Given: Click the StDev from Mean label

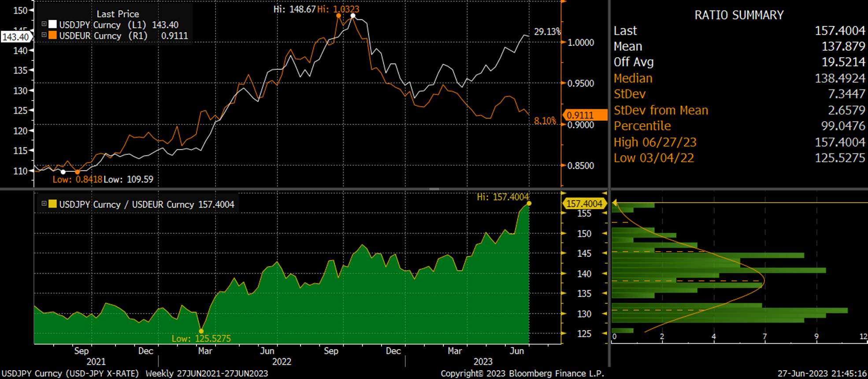Looking at the screenshot, I should pos(660,110).
